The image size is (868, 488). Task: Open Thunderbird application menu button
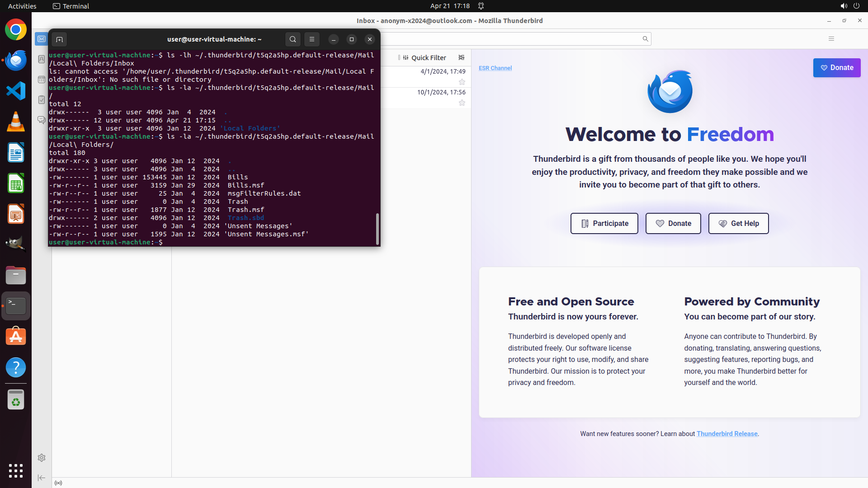831,39
